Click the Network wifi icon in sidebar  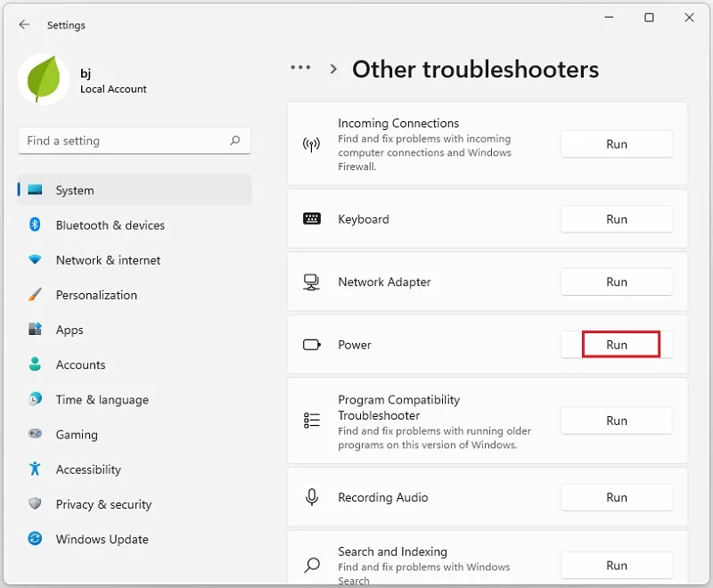tap(35, 259)
